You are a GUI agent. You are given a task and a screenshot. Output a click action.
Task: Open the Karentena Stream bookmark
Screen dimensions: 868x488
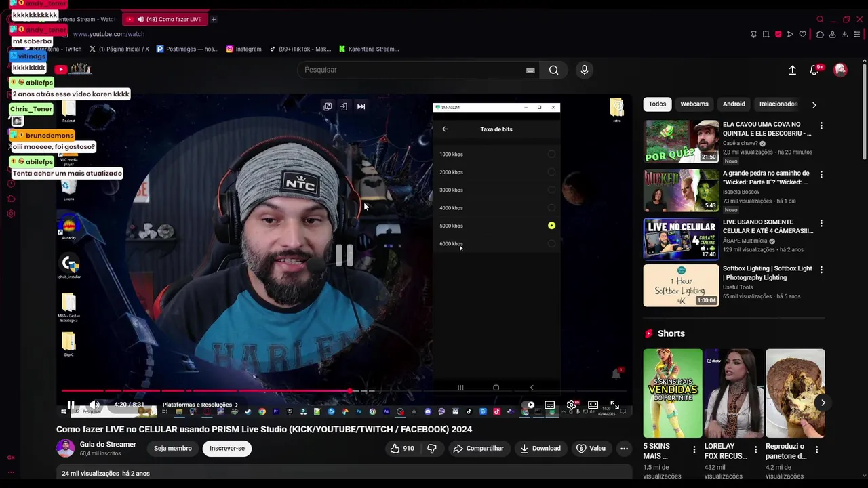[369, 49]
